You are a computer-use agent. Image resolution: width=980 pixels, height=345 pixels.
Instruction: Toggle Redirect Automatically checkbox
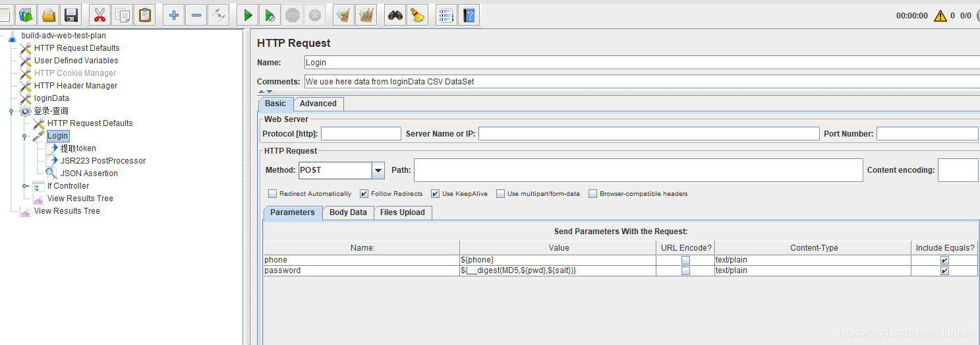[273, 194]
